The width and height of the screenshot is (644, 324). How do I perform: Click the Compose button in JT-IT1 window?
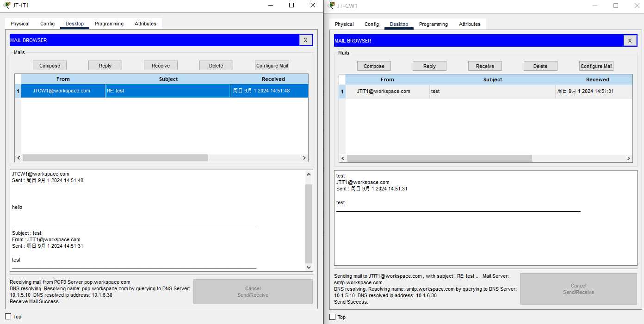coord(50,66)
